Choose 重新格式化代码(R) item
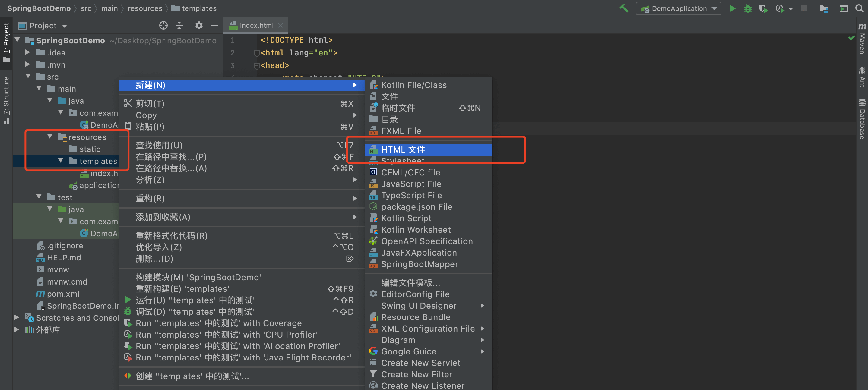868x390 pixels. point(242,236)
